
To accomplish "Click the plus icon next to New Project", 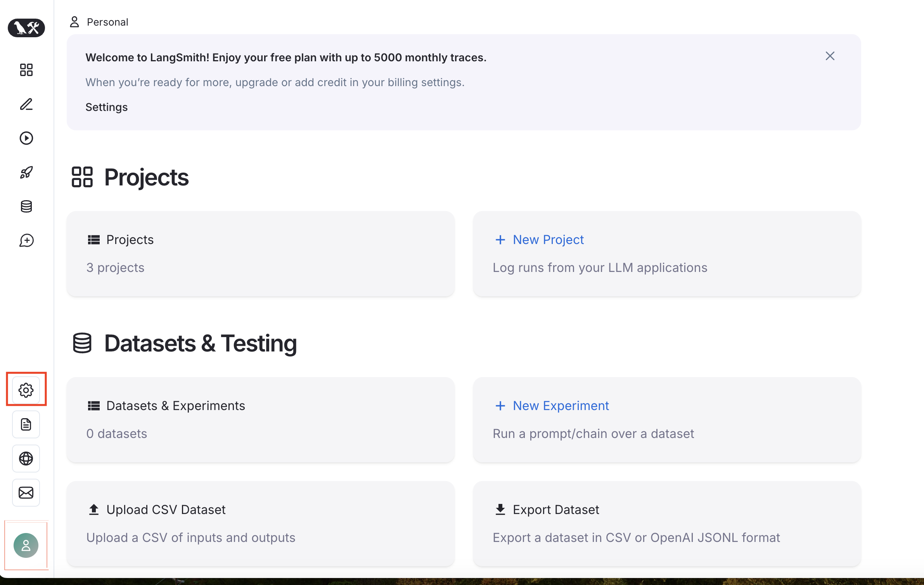I will click(500, 240).
